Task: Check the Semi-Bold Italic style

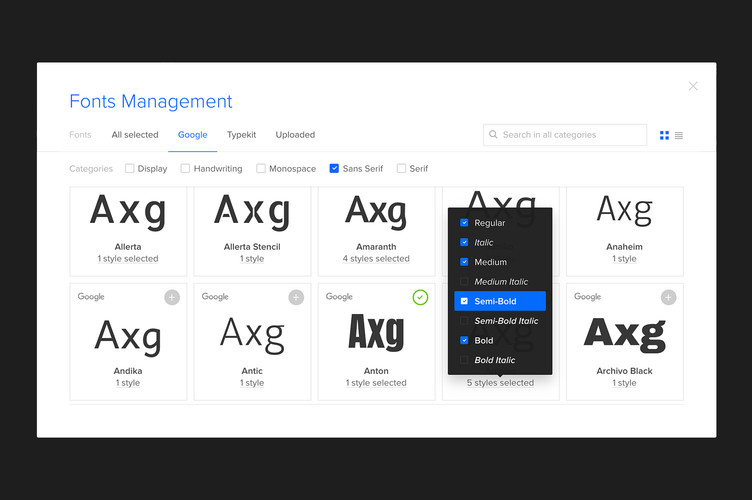Action: (x=464, y=321)
